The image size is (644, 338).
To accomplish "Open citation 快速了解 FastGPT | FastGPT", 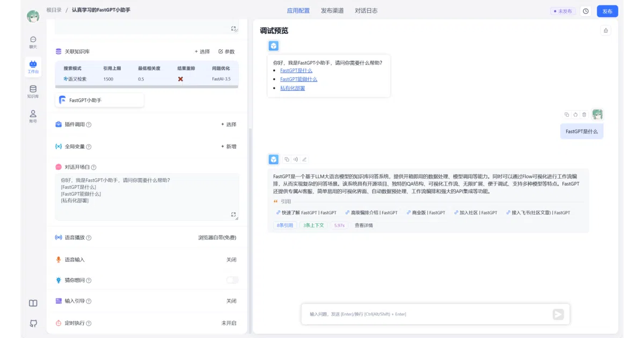I will pos(306,212).
